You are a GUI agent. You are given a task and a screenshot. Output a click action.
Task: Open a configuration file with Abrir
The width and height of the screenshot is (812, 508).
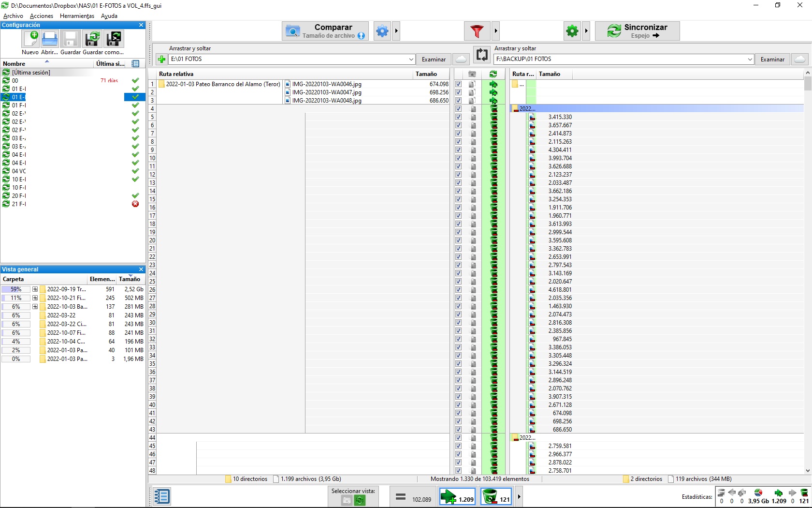point(49,39)
